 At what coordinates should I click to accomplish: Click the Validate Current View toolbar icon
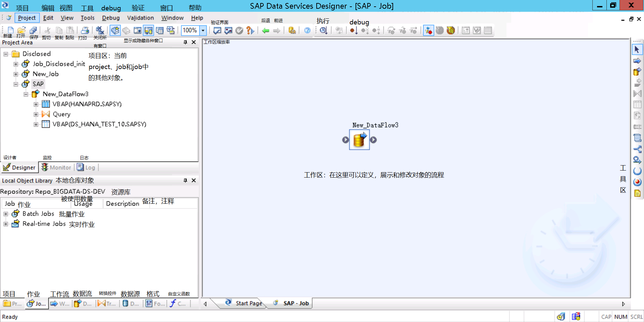pyautogui.click(x=217, y=30)
